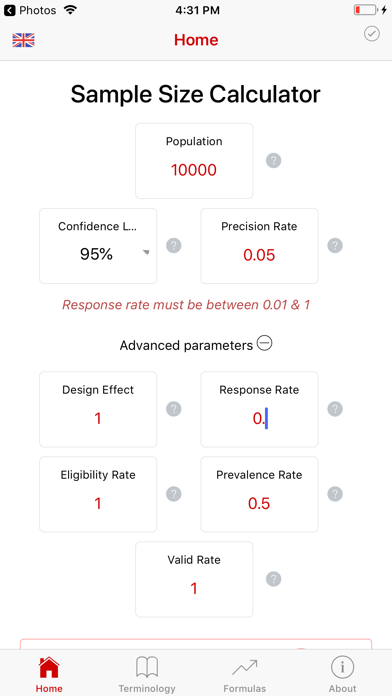Open help icon beside Confidence Level
The image size is (392, 696).
click(x=174, y=245)
